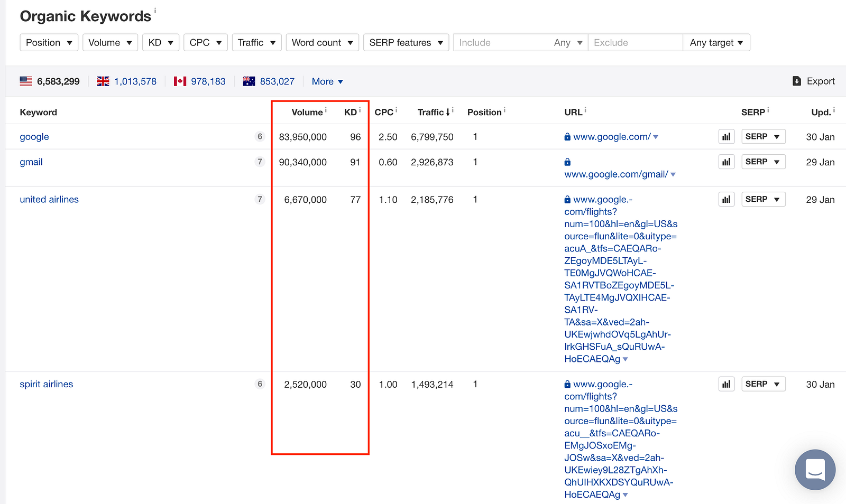
Task: Open the spirit airlines keyword link
Action: [x=47, y=385]
